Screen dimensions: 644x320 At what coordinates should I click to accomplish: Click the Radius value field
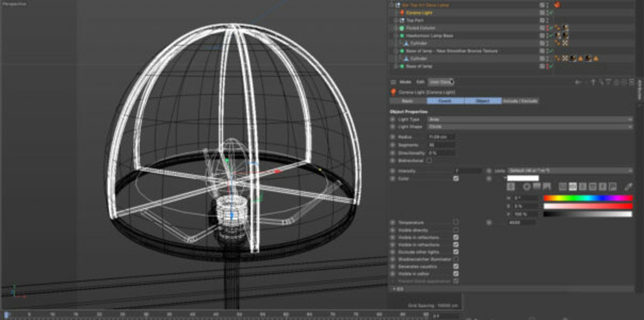[441, 137]
